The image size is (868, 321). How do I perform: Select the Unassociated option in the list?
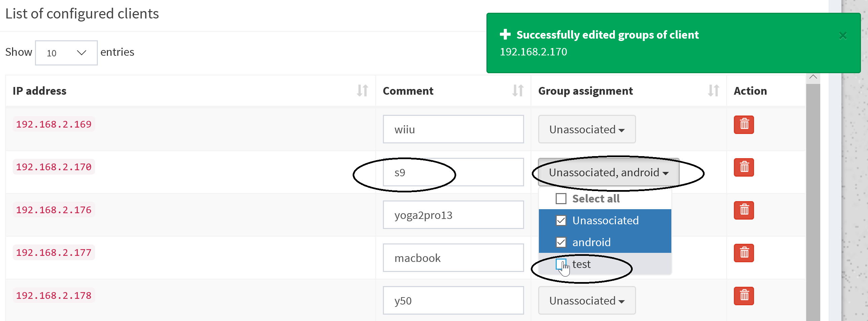tap(605, 220)
